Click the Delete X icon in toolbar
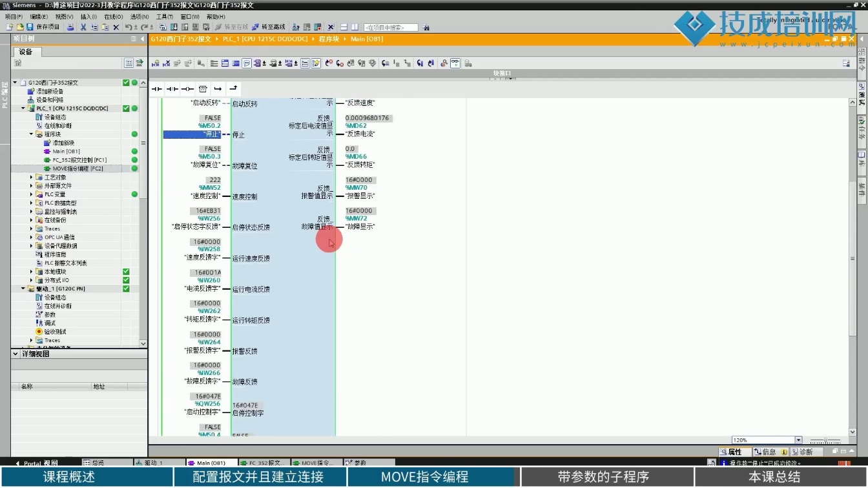This screenshot has height=488, width=868. point(116,27)
